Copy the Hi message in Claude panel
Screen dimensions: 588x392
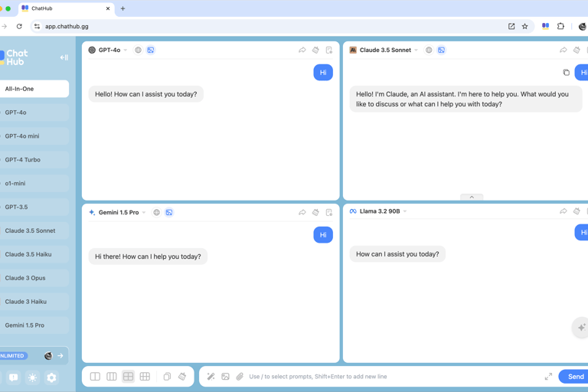pos(567,73)
